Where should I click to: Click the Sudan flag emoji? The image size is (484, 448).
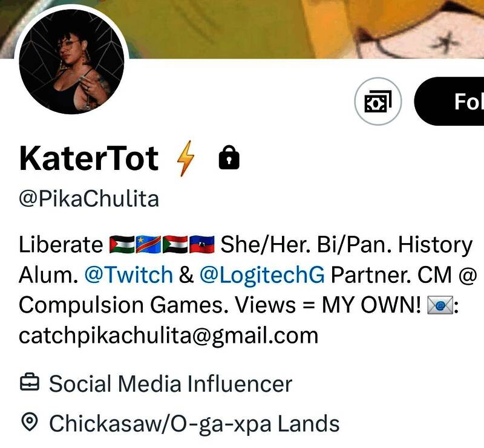coord(175,245)
